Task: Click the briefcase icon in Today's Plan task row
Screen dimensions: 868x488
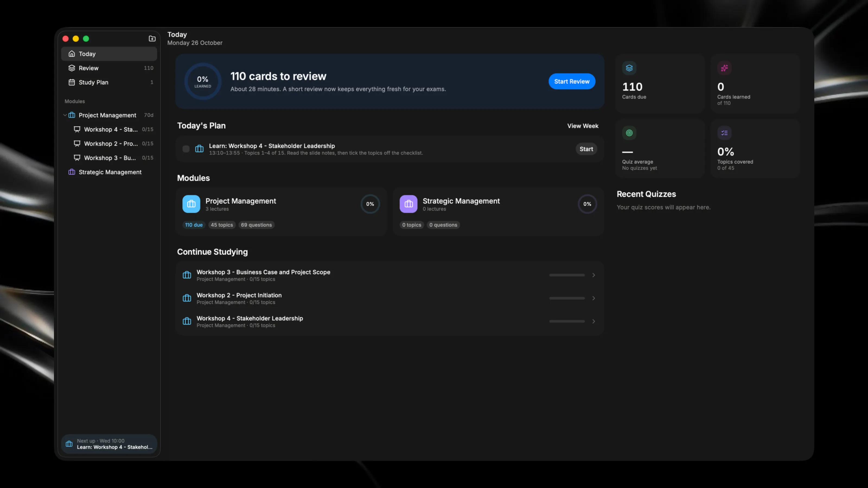Action: click(199, 149)
